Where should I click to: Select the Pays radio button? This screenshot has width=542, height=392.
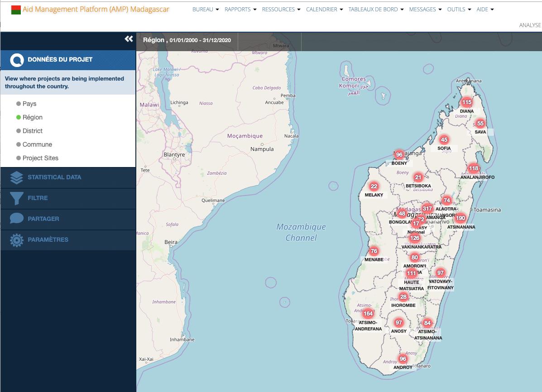coord(19,104)
